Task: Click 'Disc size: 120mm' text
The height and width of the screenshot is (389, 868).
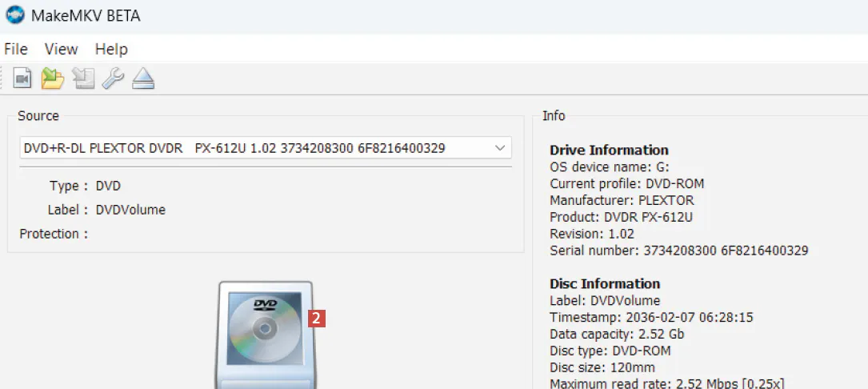Action: 602,367
